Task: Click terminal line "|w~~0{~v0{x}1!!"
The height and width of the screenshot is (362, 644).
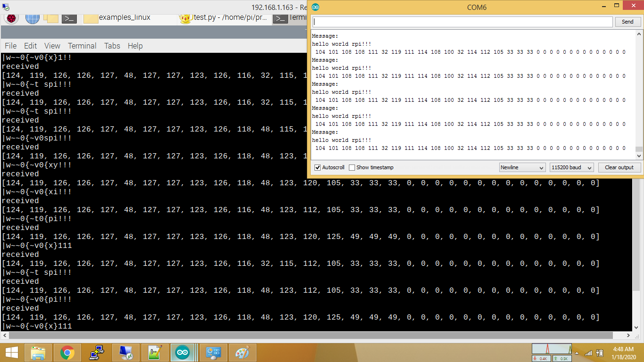Action: [37, 58]
